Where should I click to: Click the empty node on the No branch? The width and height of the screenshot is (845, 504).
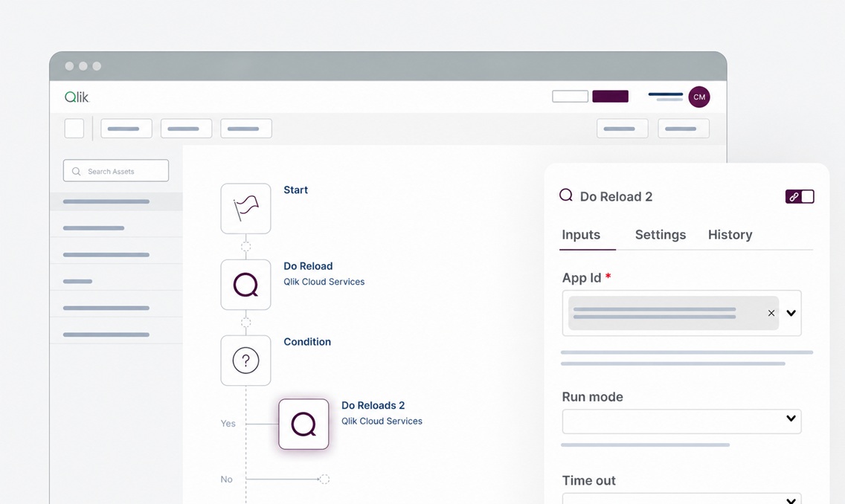tap(324, 479)
